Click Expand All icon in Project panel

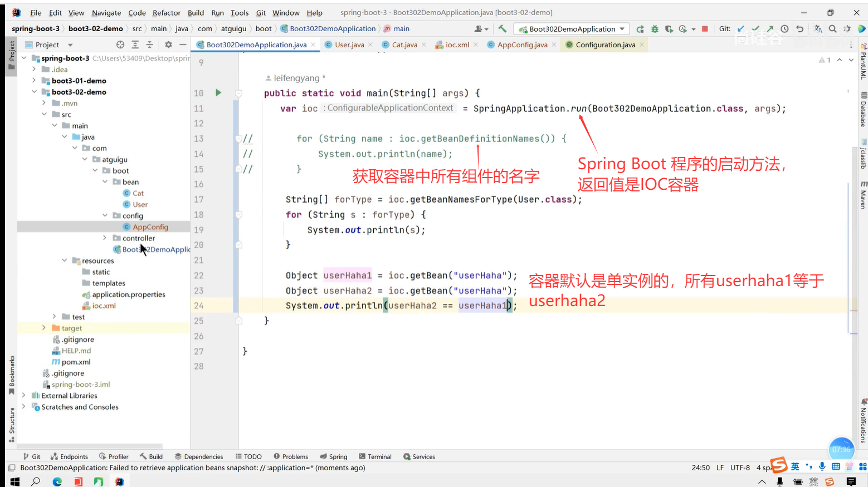click(x=135, y=45)
